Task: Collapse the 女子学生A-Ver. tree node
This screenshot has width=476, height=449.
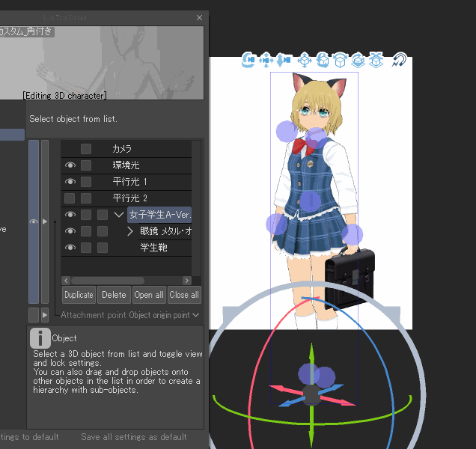Action: pyautogui.click(x=119, y=215)
